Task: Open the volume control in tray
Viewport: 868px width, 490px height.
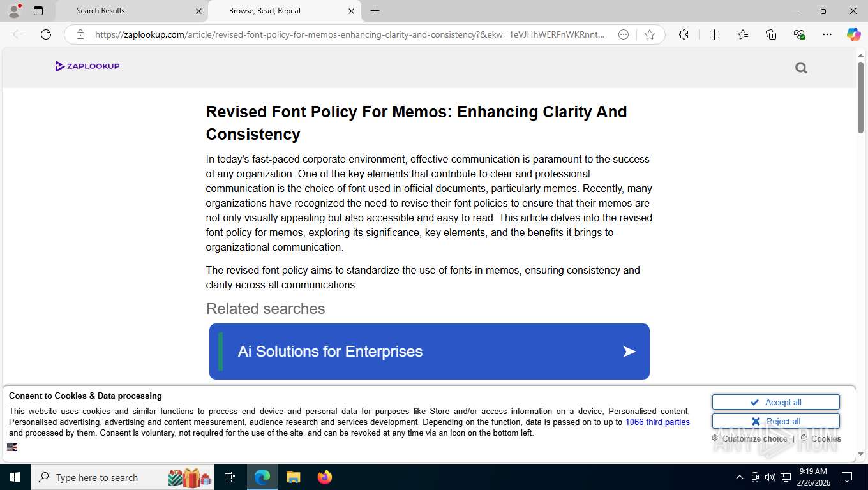Action: pyautogui.click(x=770, y=477)
